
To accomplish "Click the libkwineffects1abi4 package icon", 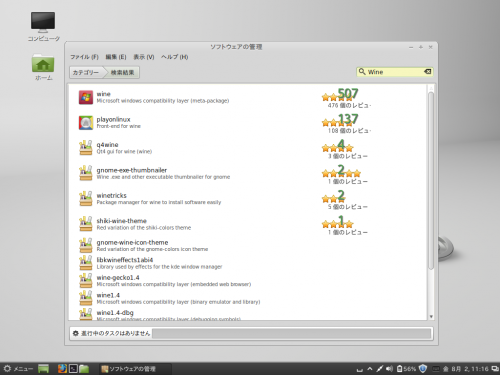I will [86, 263].
